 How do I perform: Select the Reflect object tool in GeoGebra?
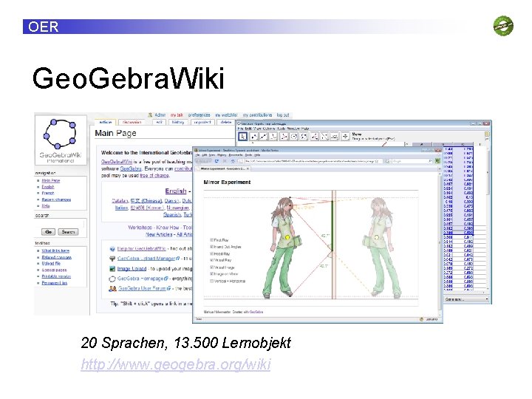point(324,137)
